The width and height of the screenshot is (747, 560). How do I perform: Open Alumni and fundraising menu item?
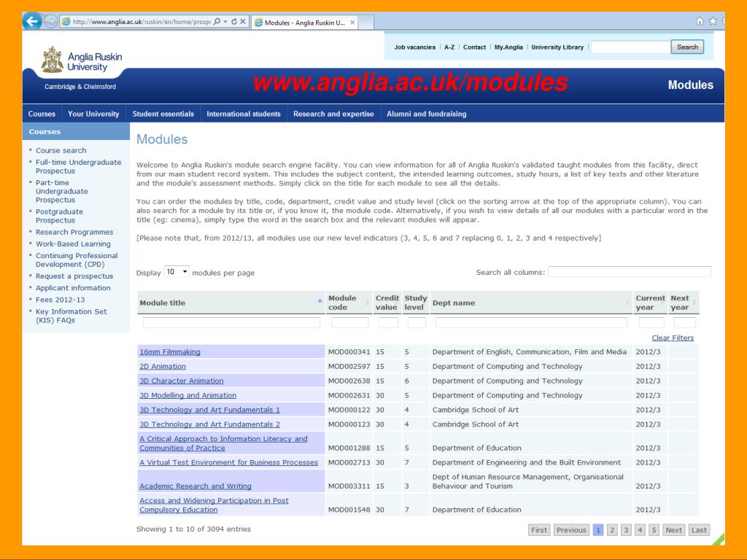coord(426,114)
